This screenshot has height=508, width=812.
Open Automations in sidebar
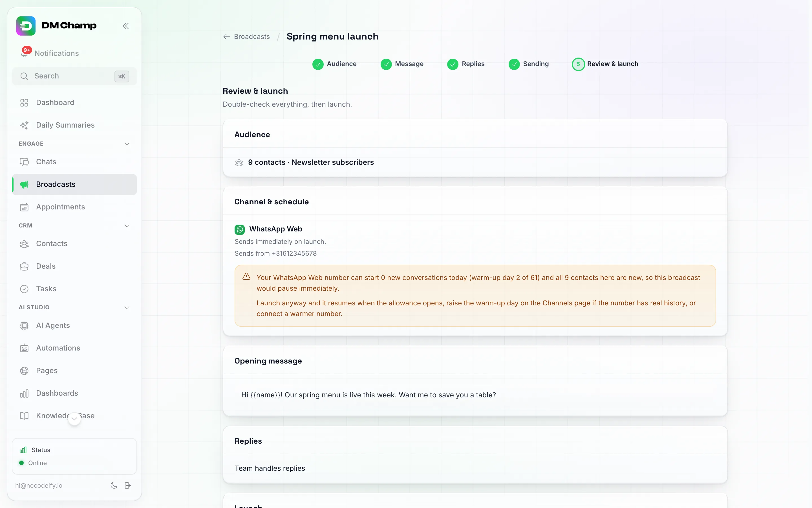pyautogui.click(x=74, y=348)
